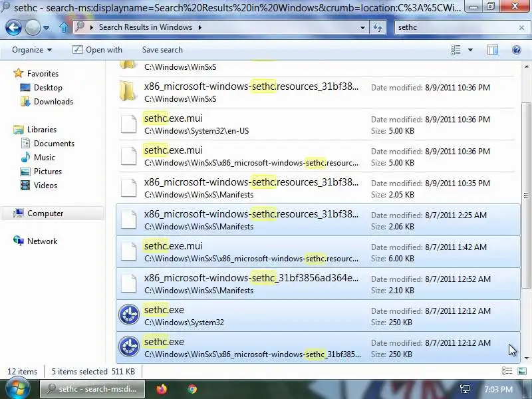Click the scrollbar down arrow

click(527, 358)
